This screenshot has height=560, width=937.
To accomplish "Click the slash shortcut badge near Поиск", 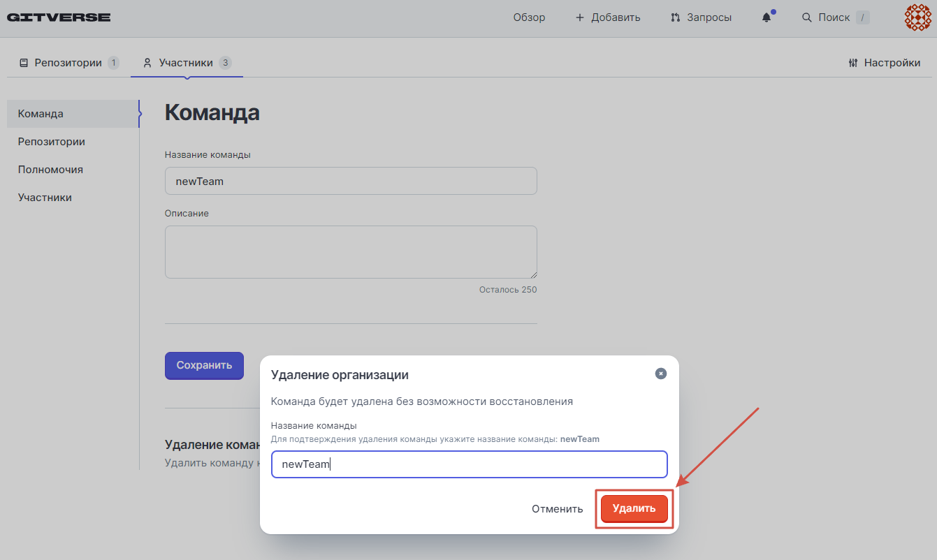I will pyautogui.click(x=863, y=17).
